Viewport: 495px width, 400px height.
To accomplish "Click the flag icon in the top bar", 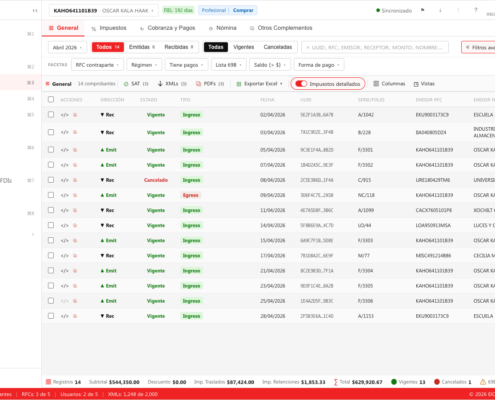I will pos(423,10).
